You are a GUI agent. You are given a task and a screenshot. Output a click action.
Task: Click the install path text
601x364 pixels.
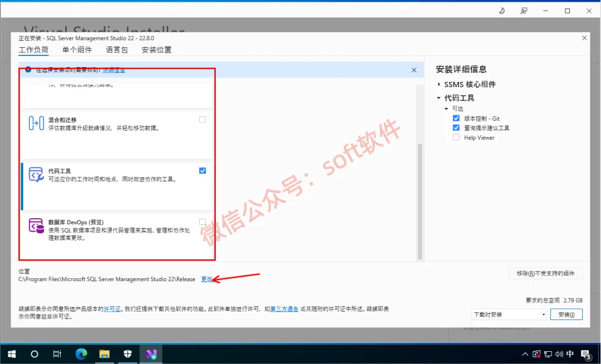point(107,279)
